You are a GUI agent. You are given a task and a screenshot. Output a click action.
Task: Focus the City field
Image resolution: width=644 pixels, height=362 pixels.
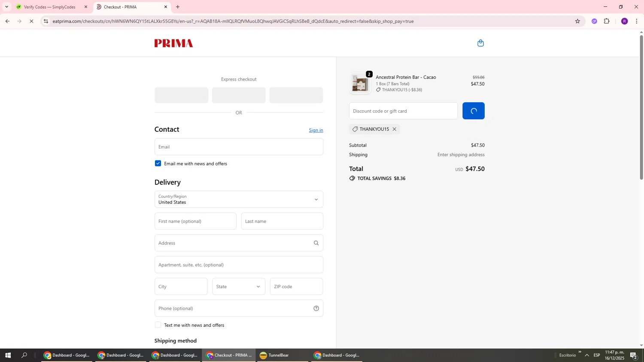pyautogui.click(x=181, y=287)
